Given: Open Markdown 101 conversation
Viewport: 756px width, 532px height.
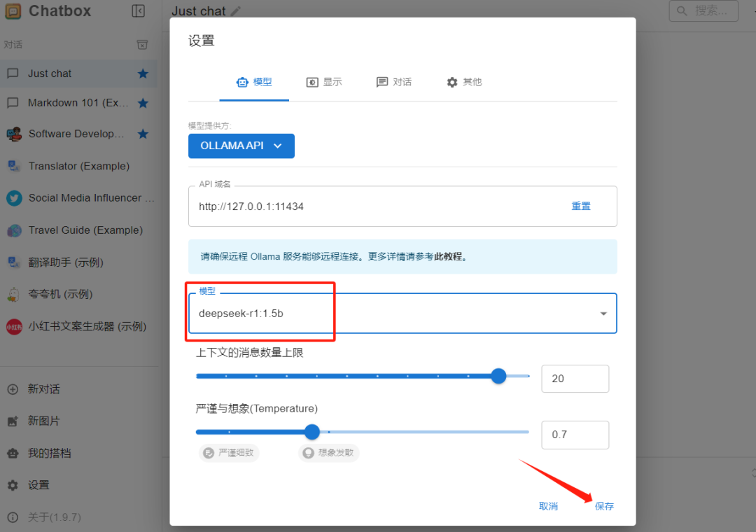Looking at the screenshot, I should (x=78, y=103).
